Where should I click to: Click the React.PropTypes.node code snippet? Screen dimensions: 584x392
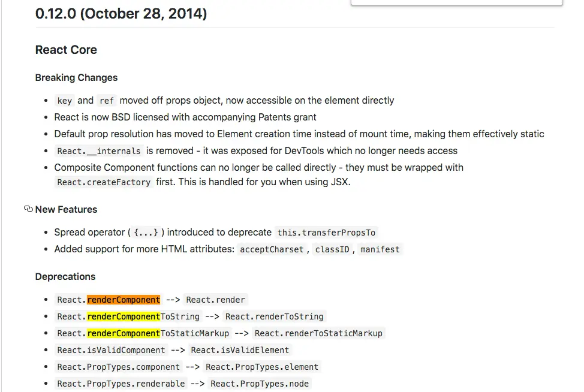point(260,384)
